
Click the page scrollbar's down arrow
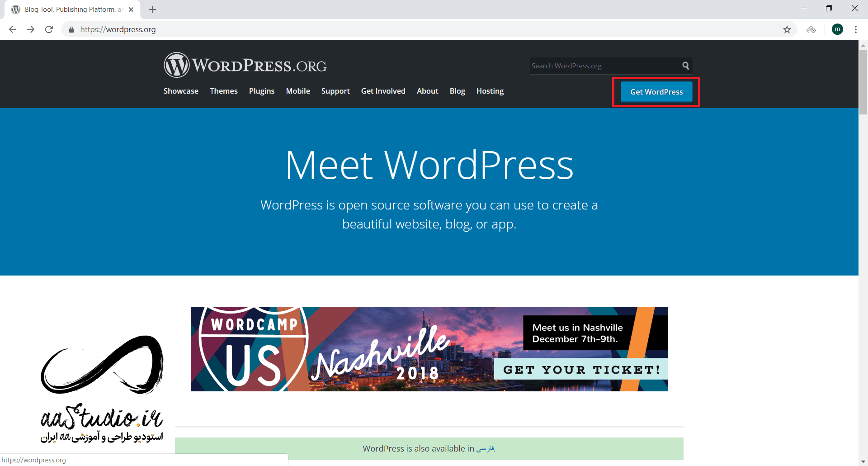[863, 461]
